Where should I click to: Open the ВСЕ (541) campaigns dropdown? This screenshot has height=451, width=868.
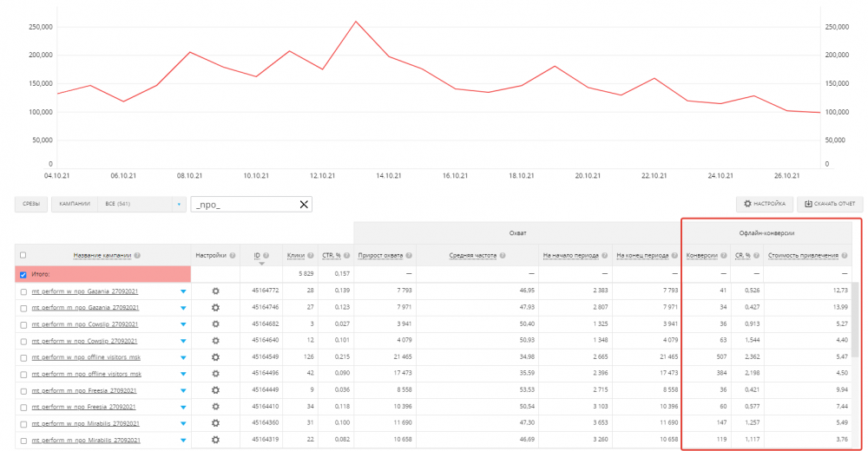point(142,204)
